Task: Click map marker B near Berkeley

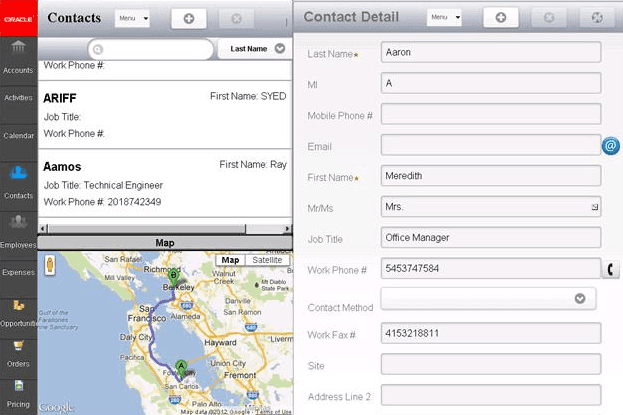Action: coord(174,277)
